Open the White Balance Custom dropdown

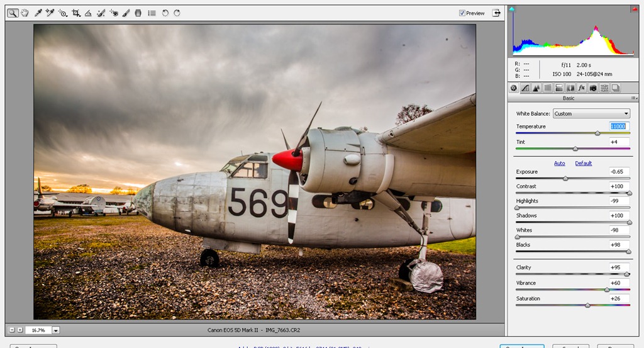(591, 114)
